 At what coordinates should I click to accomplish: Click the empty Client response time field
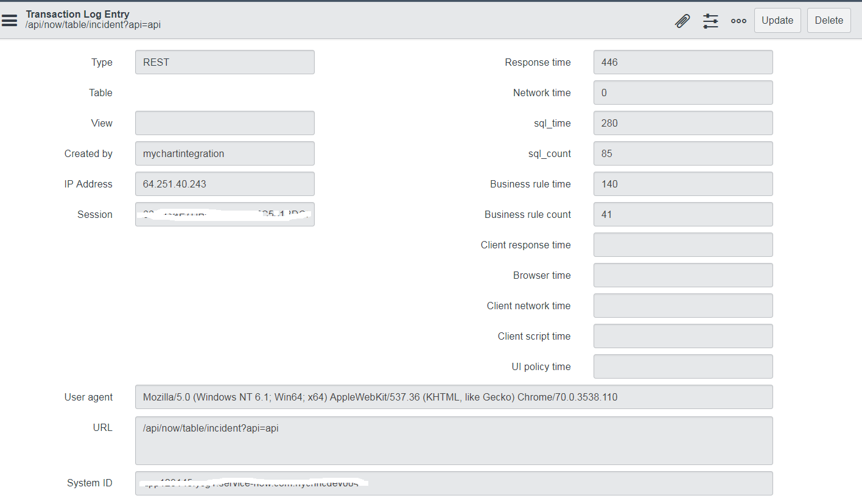(x=682, y=245)
